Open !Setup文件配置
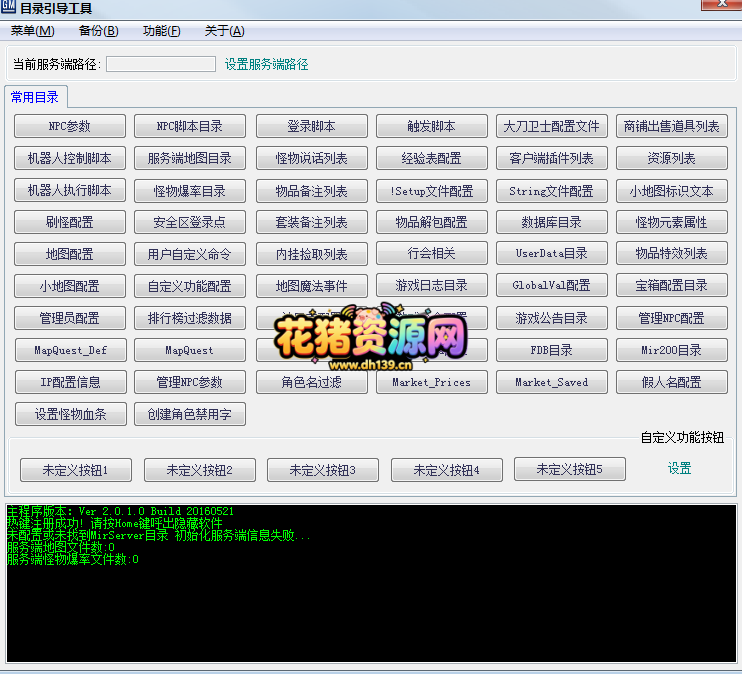 coord(432,191)
